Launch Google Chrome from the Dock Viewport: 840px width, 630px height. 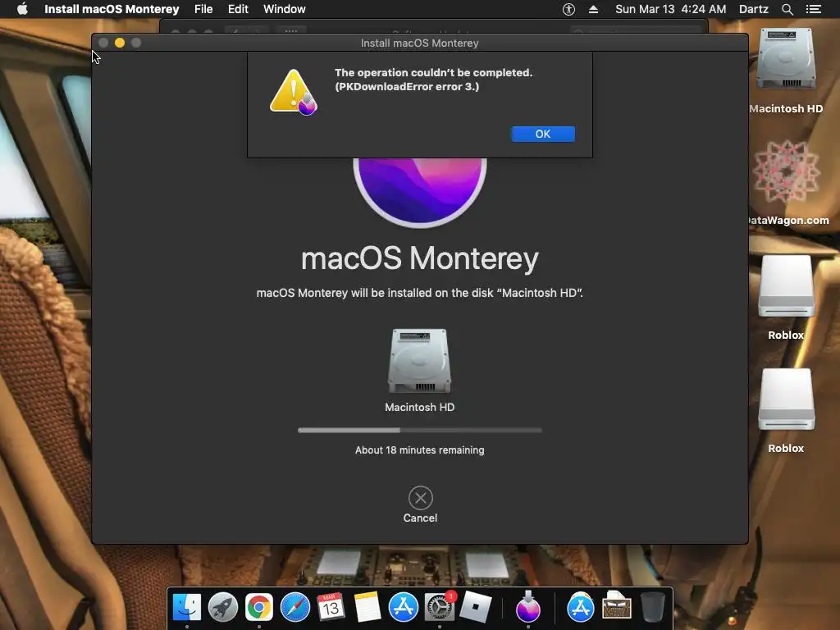coord(258,608)
